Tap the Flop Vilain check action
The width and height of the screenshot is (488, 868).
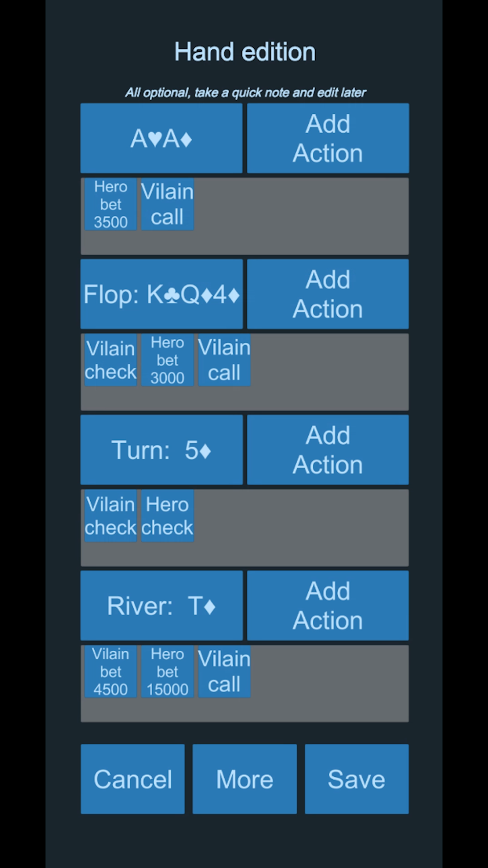111,360
